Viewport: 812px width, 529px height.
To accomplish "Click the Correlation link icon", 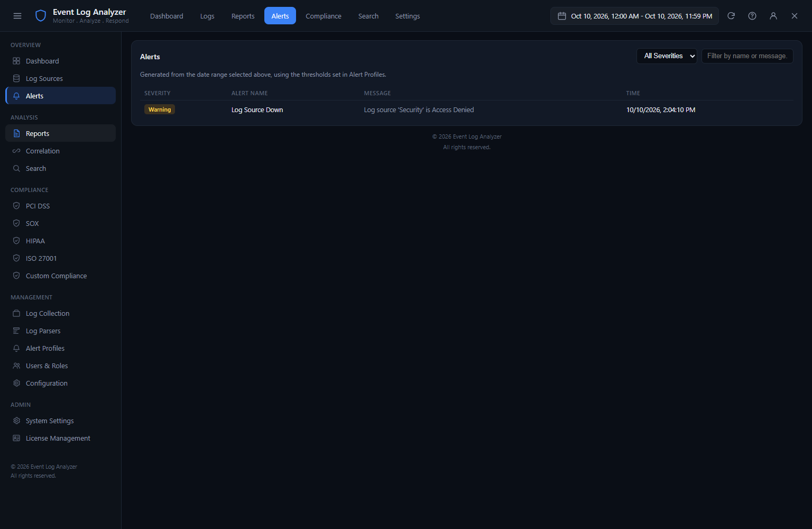I will point(16,151).
